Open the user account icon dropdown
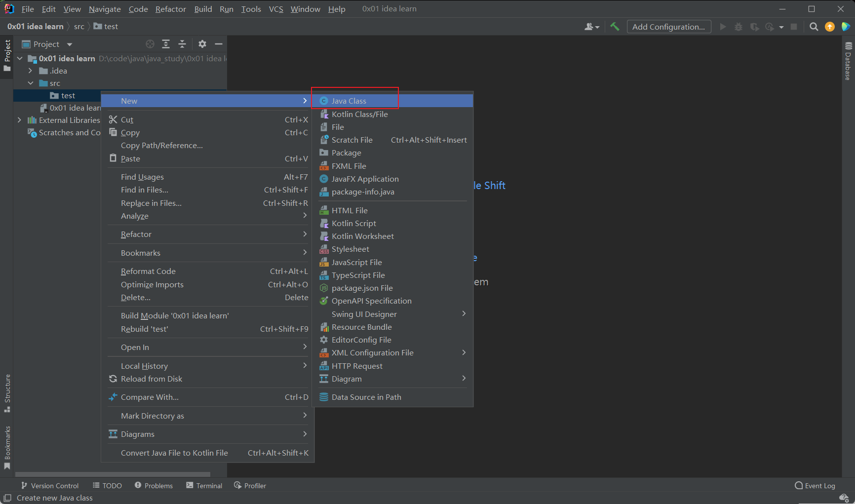 (x=591, y=27)
